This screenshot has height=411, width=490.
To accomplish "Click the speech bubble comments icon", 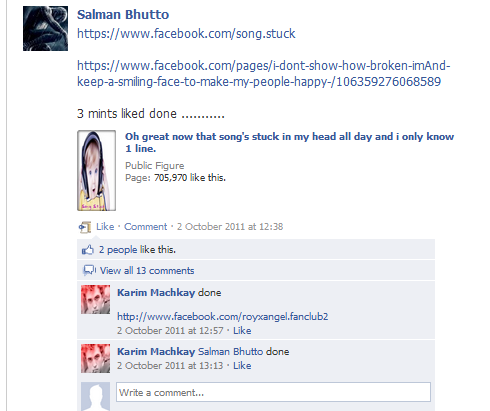I will pyautogui.click(x=89, y=270).
